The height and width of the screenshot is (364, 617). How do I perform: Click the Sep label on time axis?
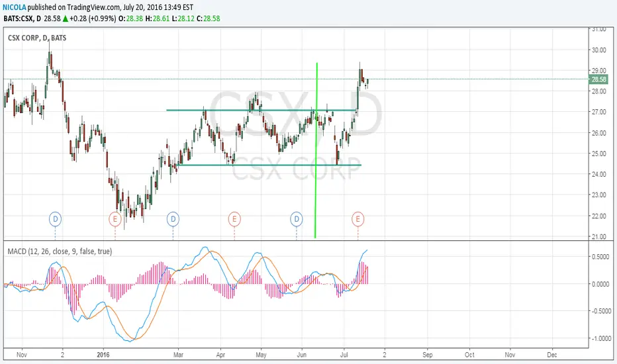(428, 355)
